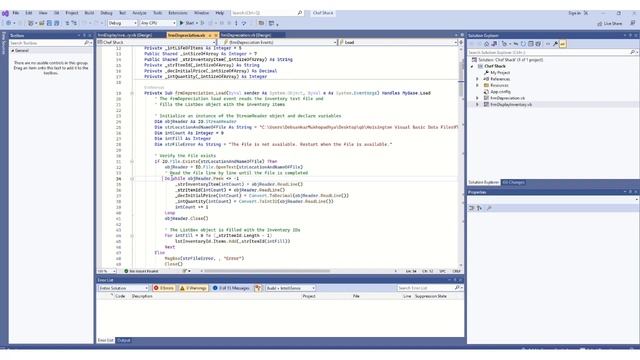Click the Categorized icon in Properties panel
Image resolution: width=640 pixels, height=360 pixels.
click(x=471, y=208)
